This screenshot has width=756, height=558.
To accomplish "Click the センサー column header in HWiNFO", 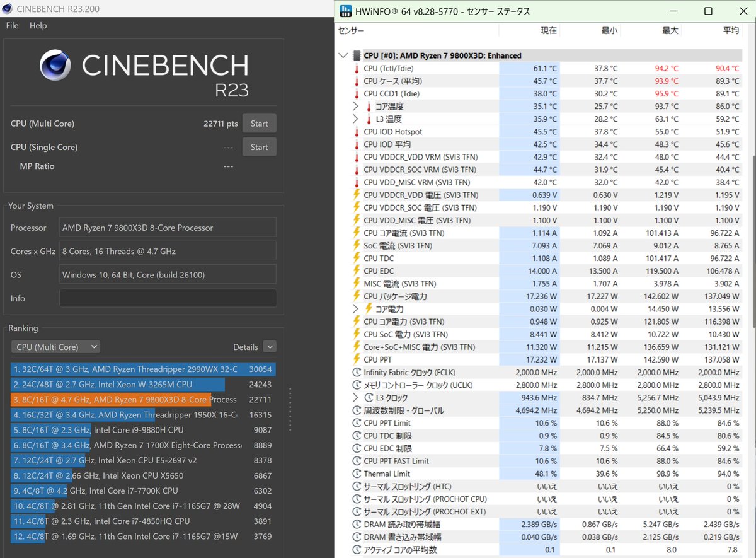I will (352, 30).
